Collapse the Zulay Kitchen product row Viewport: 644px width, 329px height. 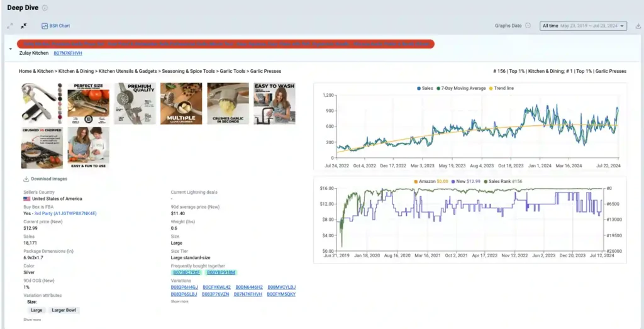pos(11,48)
